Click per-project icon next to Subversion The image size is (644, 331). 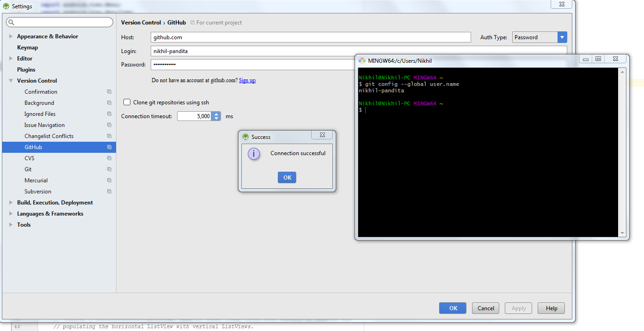pos(109,192)
